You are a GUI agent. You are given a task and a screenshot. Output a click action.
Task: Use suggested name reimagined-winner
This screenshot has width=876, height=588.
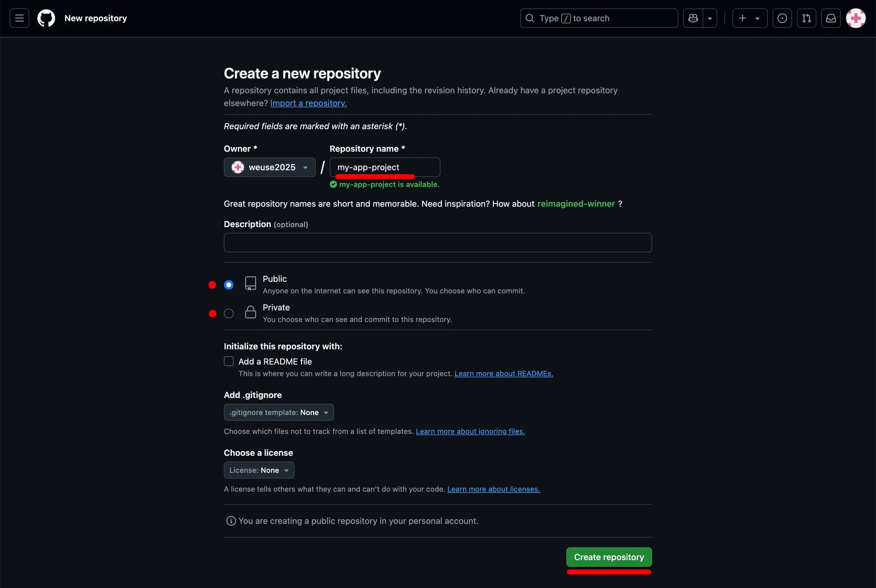tap(576, 204)
